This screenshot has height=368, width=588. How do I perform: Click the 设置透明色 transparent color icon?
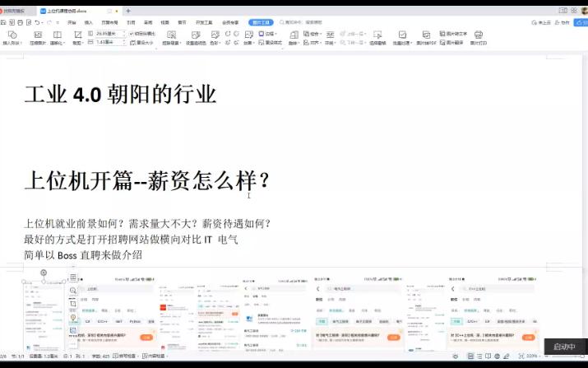(x=196, y=35)
